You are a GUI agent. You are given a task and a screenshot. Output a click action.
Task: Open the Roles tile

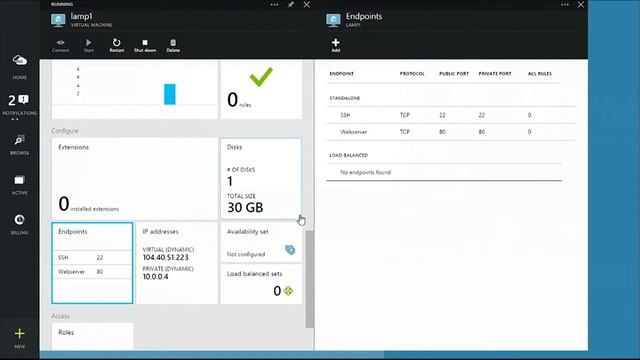pos(92,336)
